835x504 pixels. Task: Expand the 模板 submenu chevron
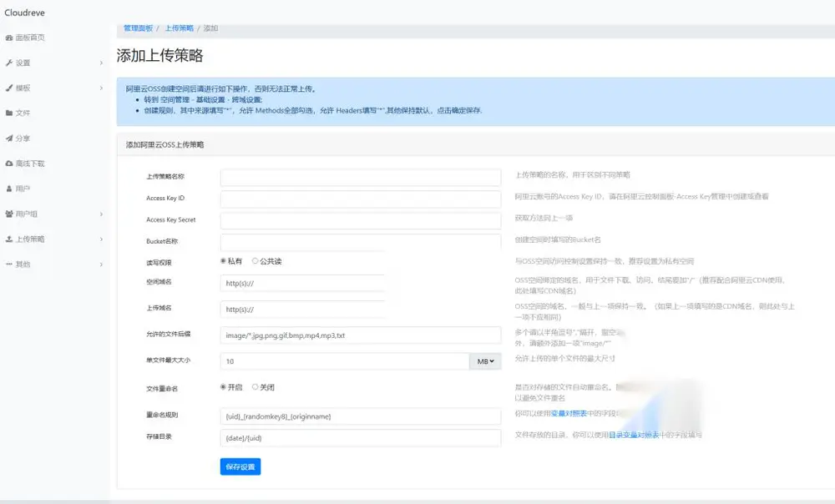[x=101, y=88]
